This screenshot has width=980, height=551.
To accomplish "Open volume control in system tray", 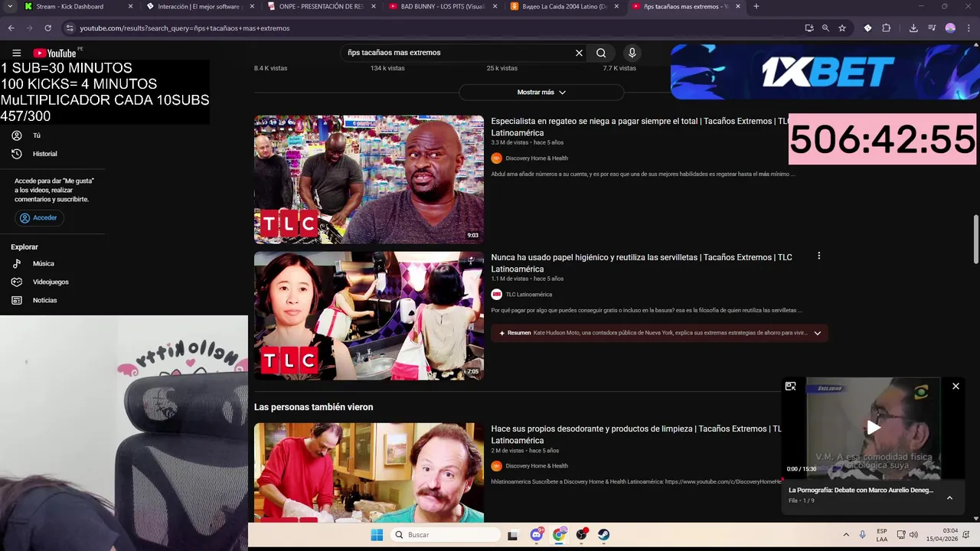I will (x=913, y=535).
